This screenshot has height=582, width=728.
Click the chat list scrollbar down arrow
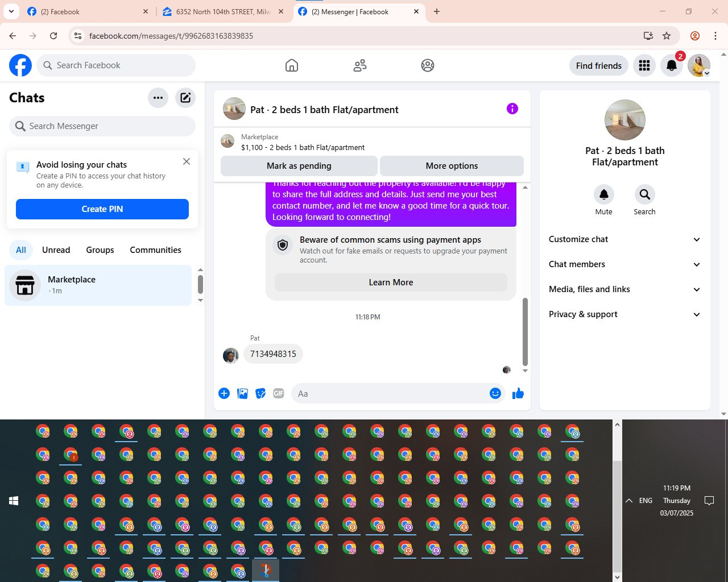(200, 300)
